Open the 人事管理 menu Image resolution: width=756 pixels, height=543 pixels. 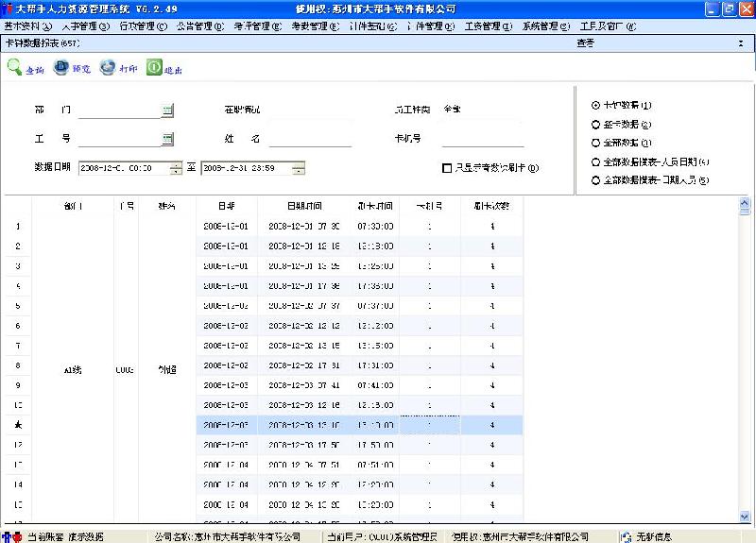(x=85, y=26)
